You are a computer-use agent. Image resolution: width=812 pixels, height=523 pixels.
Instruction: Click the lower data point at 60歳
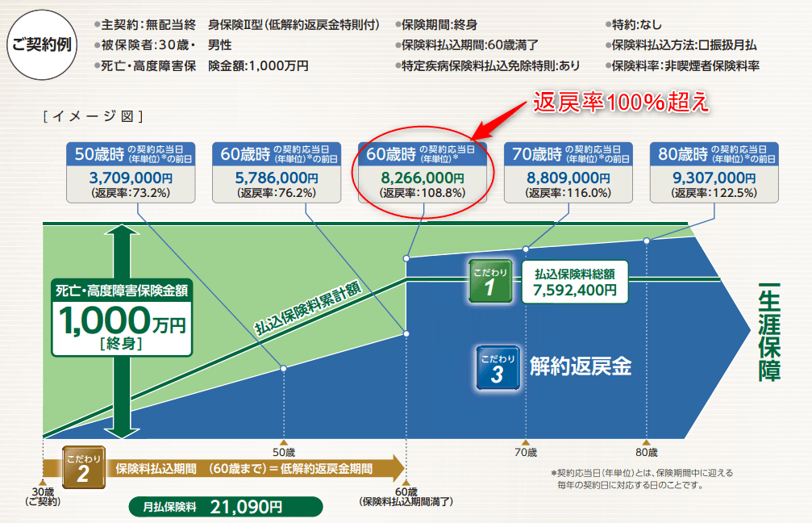406,334
